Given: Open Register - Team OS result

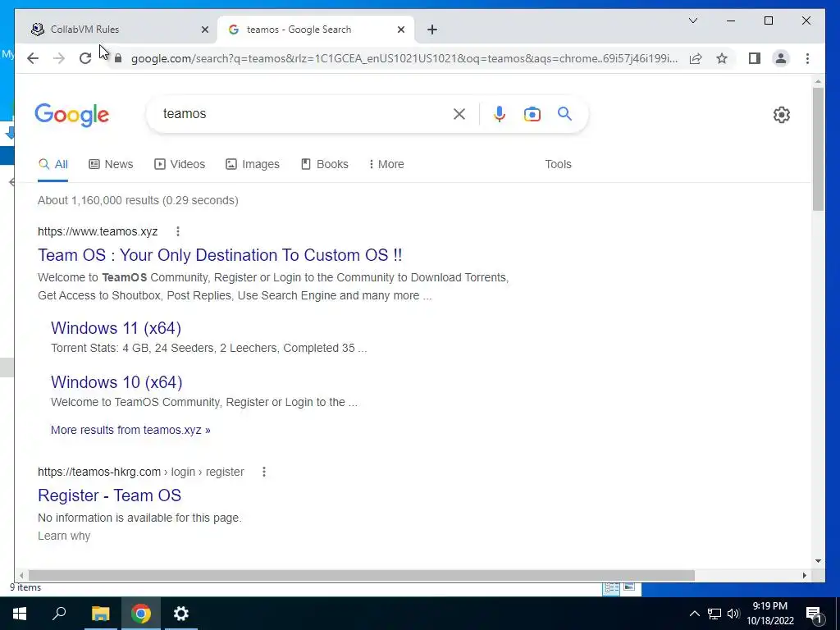Looking at the screenshot, I should pos(109,495).
